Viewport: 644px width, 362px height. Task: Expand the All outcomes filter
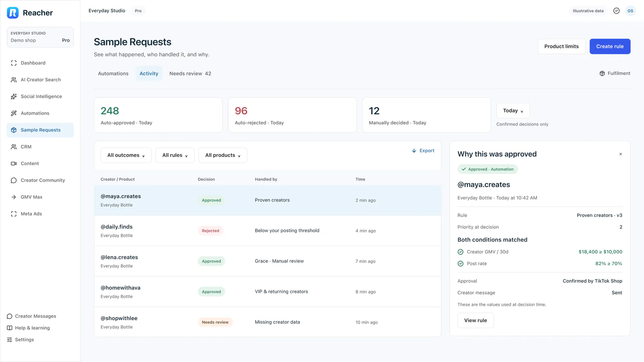(126, 155)
